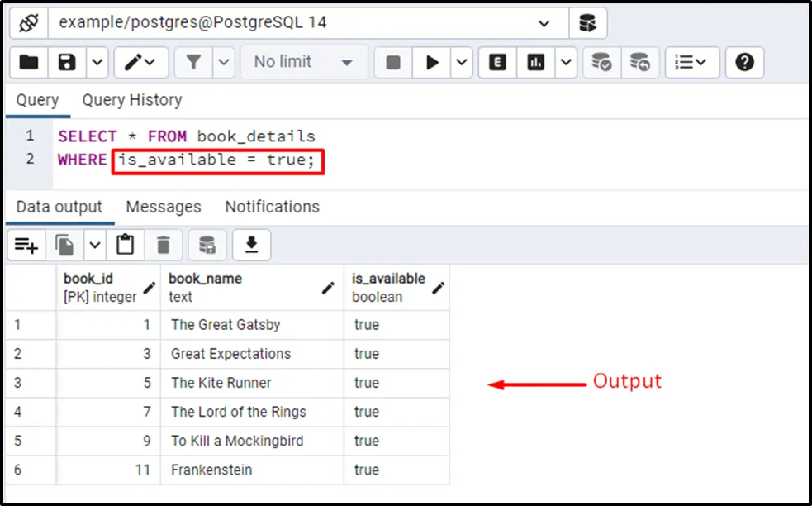The height and width of the screenshot is (506, 812).
Task: Click the Paste rows clipboard icon
Action: (x=125, y=245)
